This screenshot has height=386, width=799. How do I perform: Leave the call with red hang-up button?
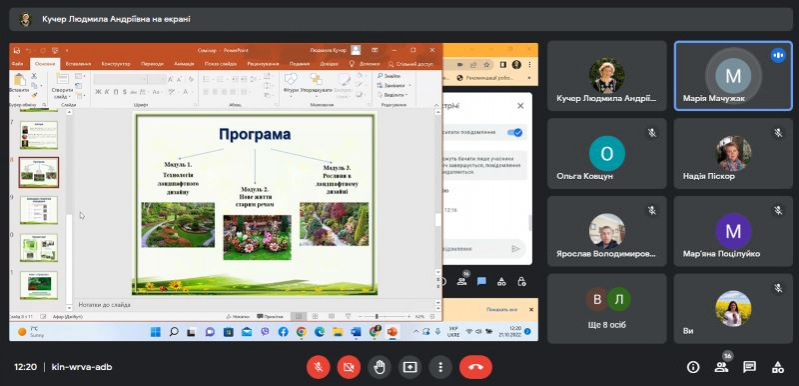click(x=475, y=367)
